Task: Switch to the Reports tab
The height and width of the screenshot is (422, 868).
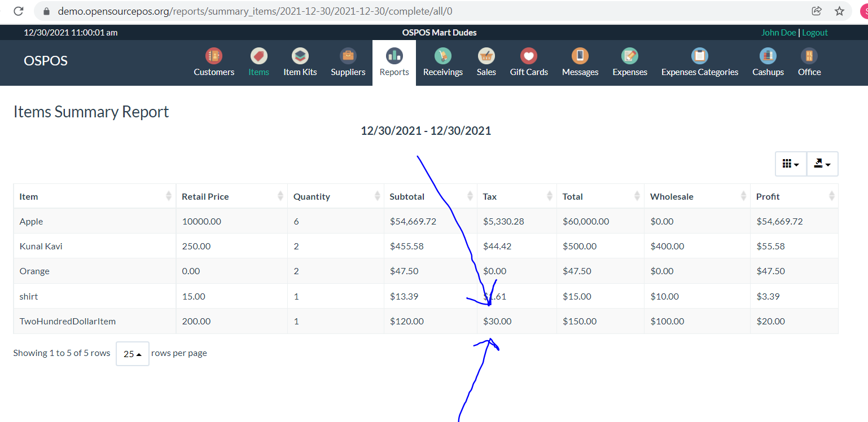Action: (393, 61)
